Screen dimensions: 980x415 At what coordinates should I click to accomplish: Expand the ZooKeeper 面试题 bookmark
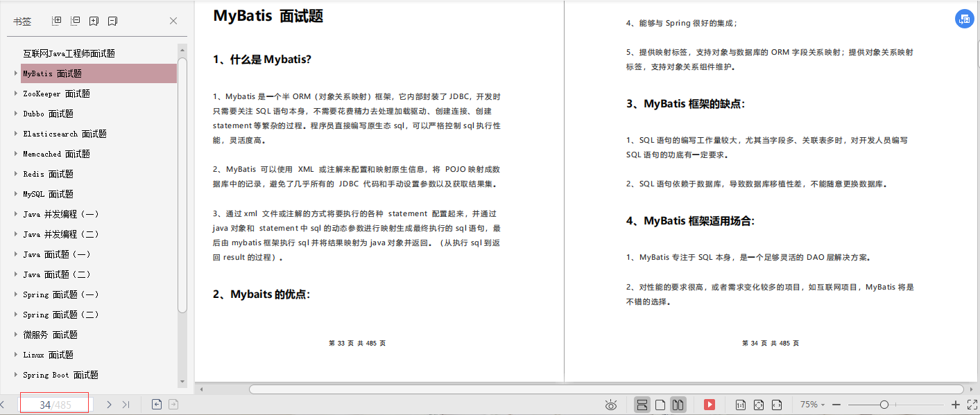pos(16,94)
